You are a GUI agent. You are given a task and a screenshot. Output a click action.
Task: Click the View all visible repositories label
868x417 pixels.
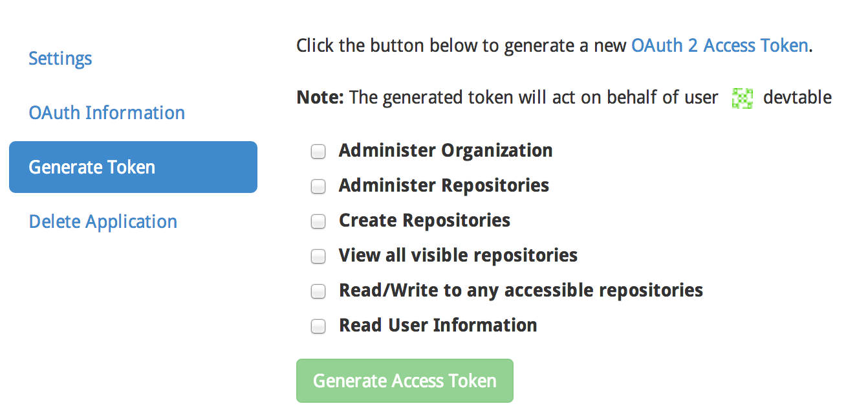coord(458,255)
